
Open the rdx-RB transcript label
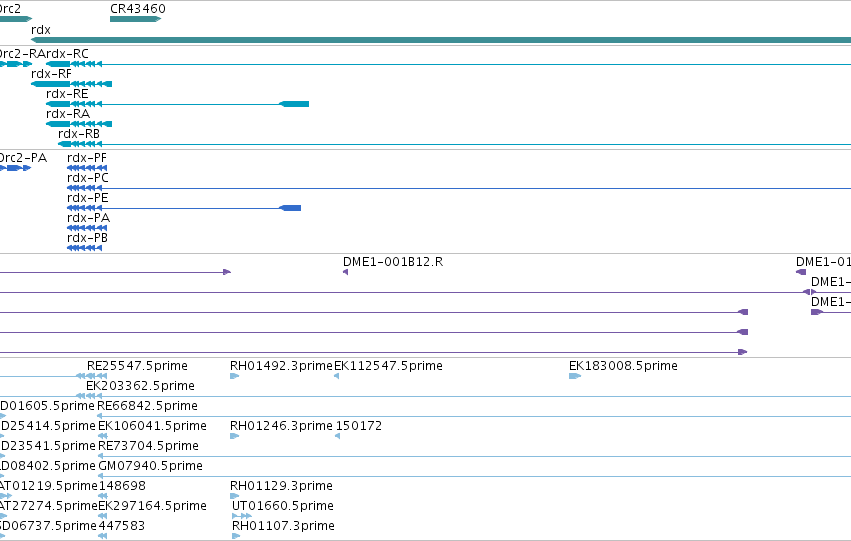(x=79, y=134)
